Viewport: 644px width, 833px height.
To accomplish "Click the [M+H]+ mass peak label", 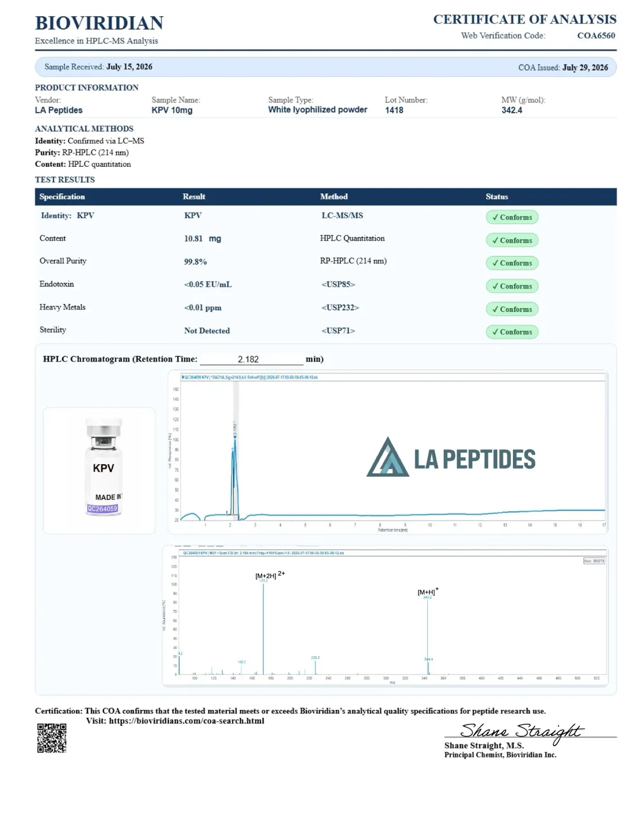I will [x=428, y=591].
